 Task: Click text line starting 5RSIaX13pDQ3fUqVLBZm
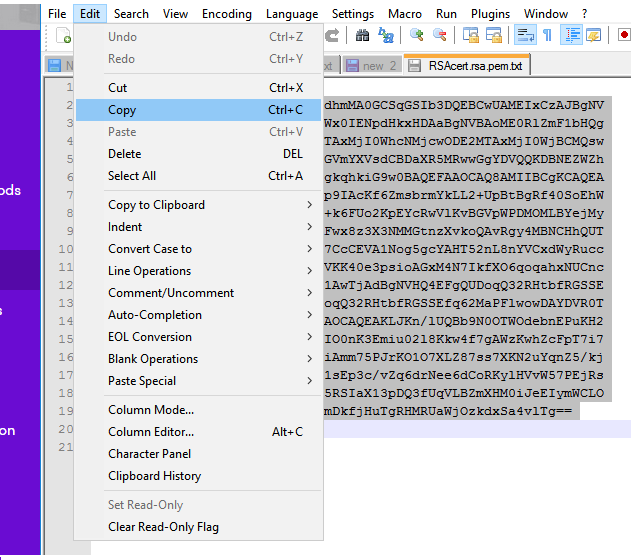coord(464,393)
